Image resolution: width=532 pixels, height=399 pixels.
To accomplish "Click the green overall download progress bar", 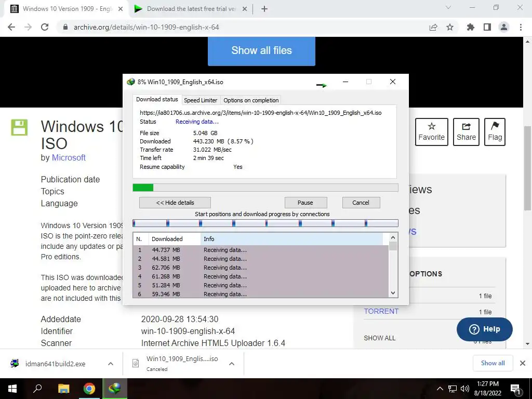I will tap(265, 188).
